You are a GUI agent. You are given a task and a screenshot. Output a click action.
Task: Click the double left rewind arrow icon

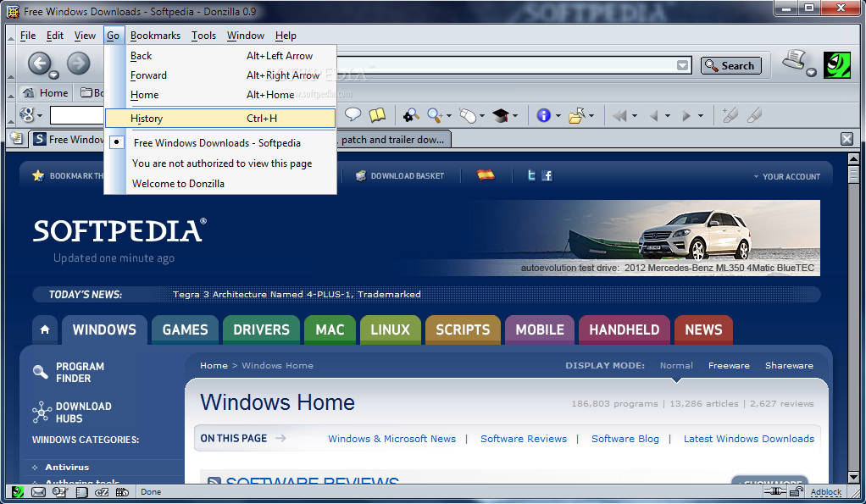[619, 116]
